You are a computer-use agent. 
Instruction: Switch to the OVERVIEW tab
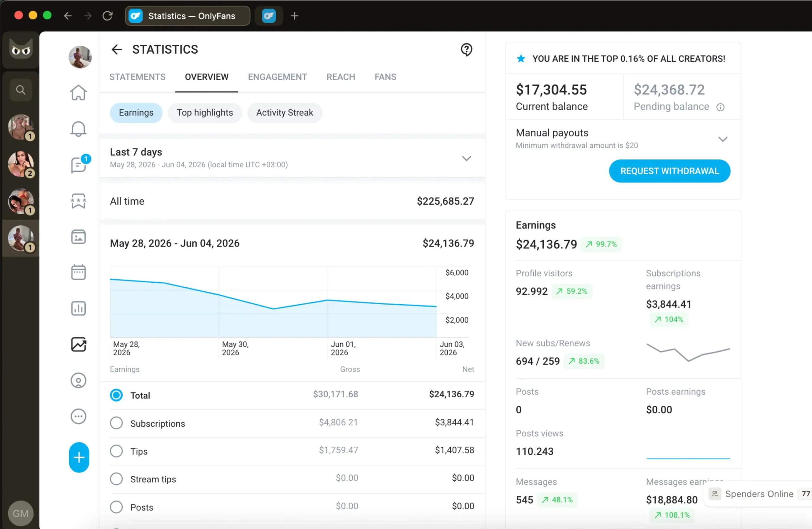click(207, 77)
